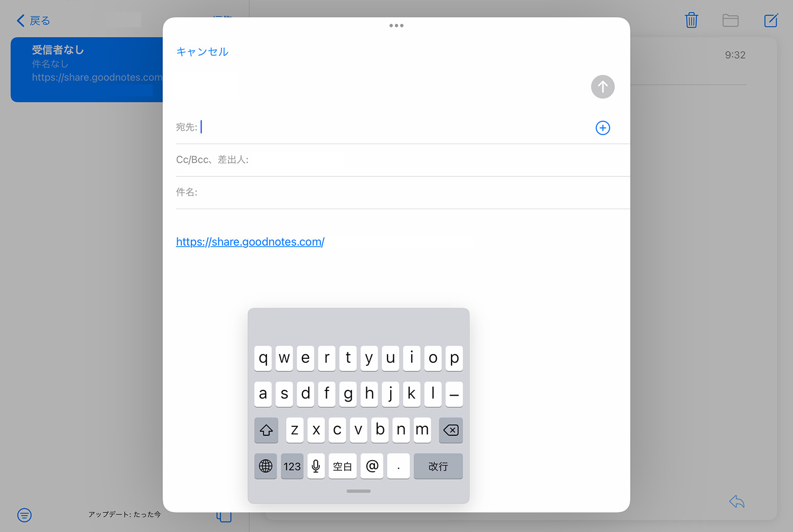The image size is (793, 532).
Task: Tap the v key
Action: point(358,430)
